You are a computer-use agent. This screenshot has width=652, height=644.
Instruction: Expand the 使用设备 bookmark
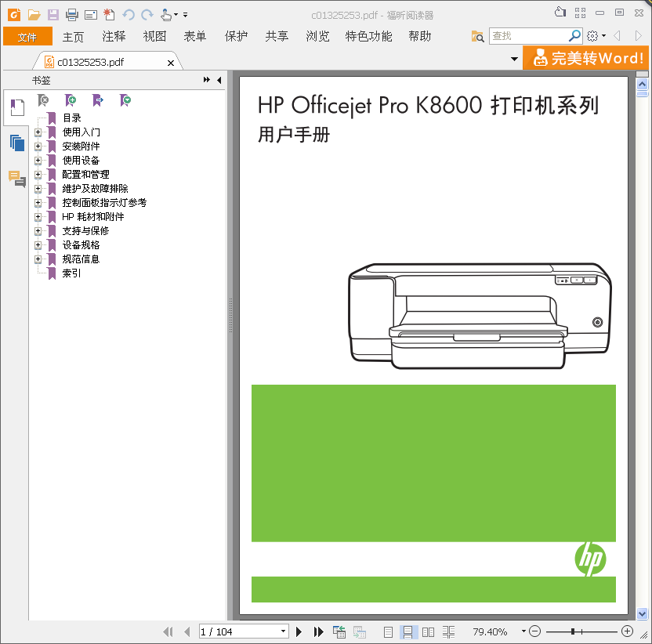click(x=38, y=161)
